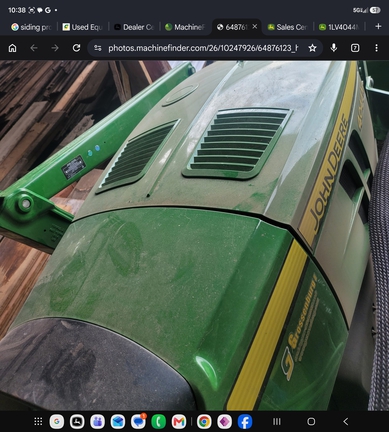Tap the battery indicator in status bar

[x=375, y=10]
